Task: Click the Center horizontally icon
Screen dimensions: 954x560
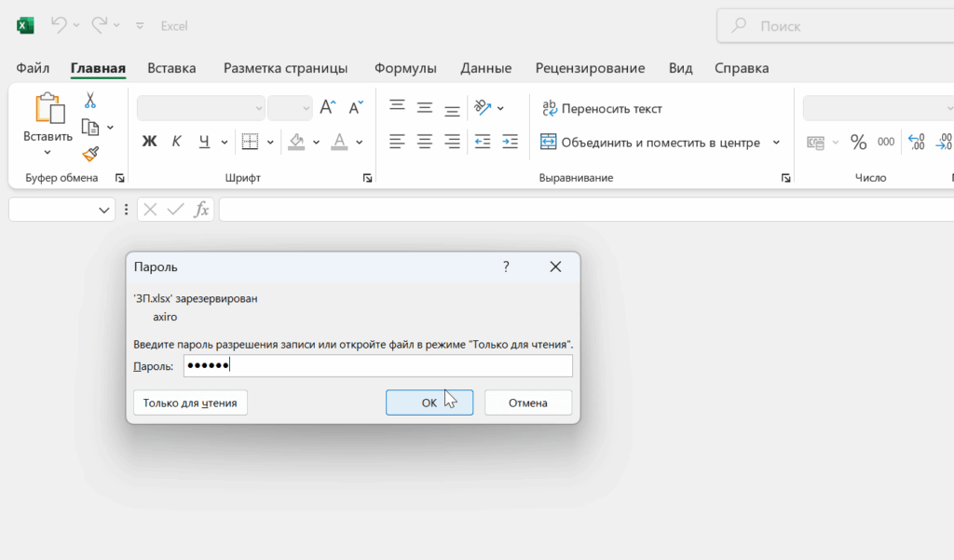Action: click(425, 142)
